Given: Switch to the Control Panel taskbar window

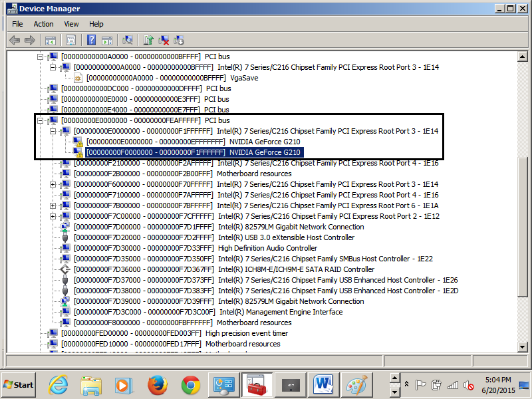Looking at the screenshot, I should click(223, 385).
